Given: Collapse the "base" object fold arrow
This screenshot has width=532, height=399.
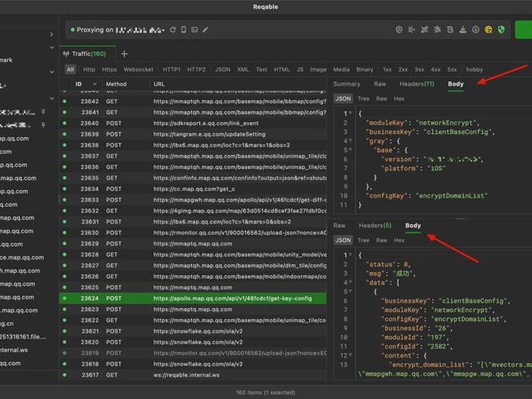Looking at the screenshot, I should [x=350, y=150].
